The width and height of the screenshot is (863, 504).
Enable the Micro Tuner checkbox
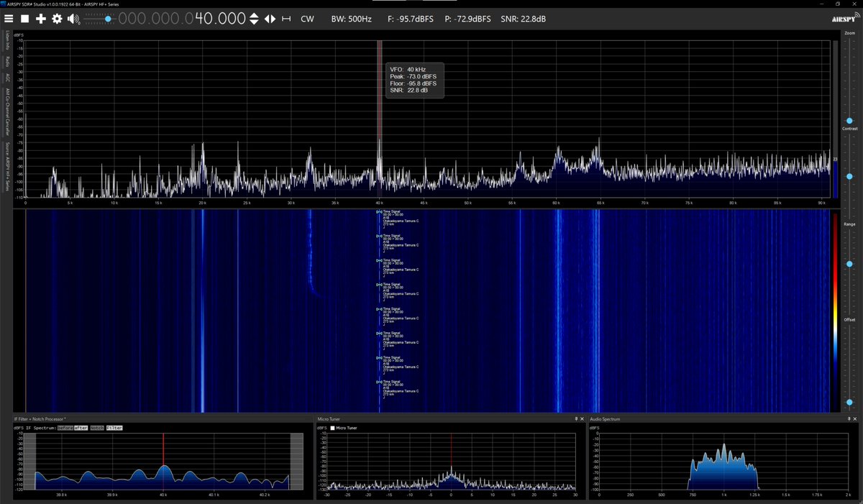coord(332,428)
